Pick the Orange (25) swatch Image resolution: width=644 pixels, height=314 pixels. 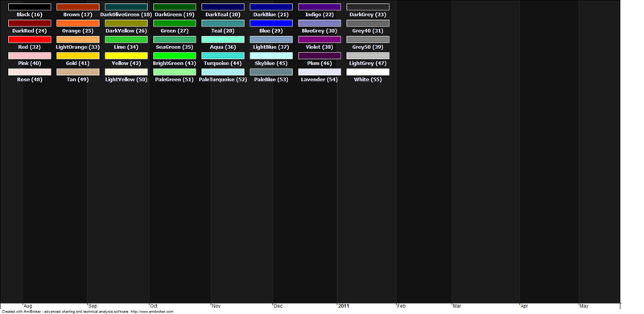coord(77,23)
